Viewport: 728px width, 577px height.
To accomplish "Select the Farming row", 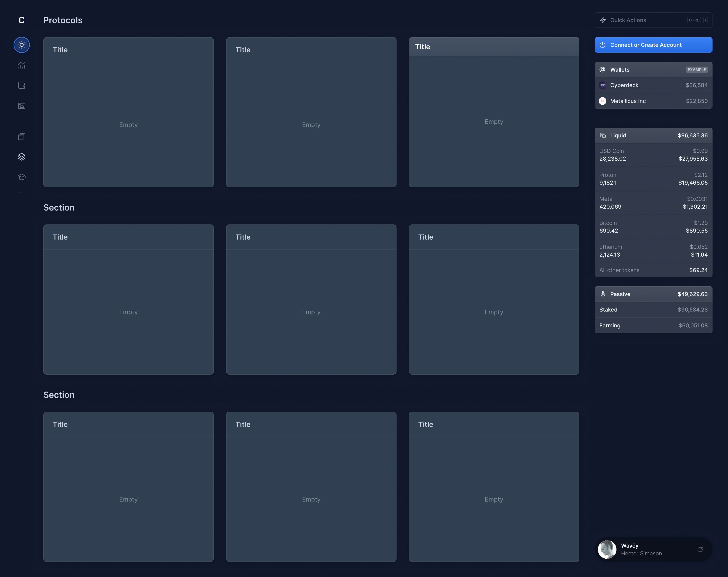I will point(653,326).
